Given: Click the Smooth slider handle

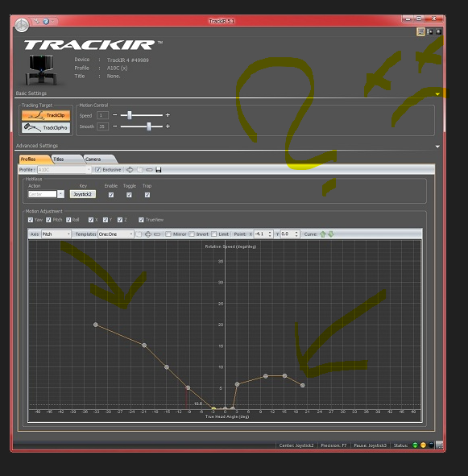Looking at the screenshot, I should (149, 126).
